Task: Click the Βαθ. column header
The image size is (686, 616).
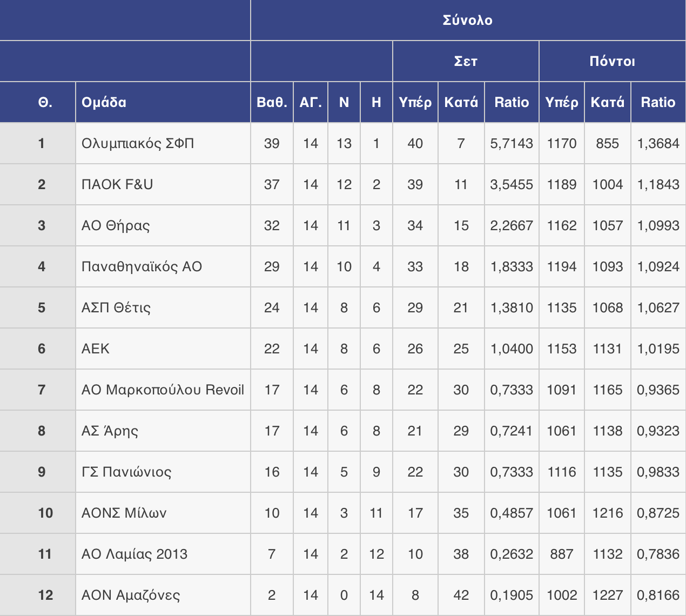Action: [x=272, y=102]
